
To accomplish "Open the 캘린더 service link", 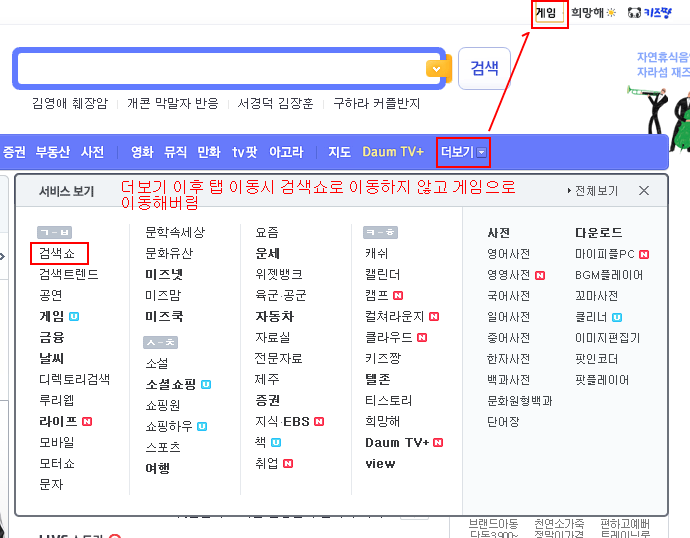I will [382, 274].
